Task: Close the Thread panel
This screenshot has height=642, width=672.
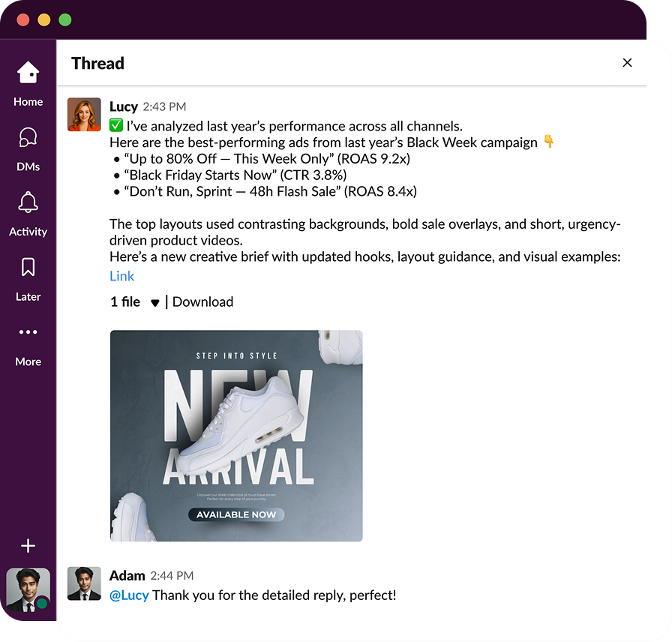Action: (x=627, y=63)
